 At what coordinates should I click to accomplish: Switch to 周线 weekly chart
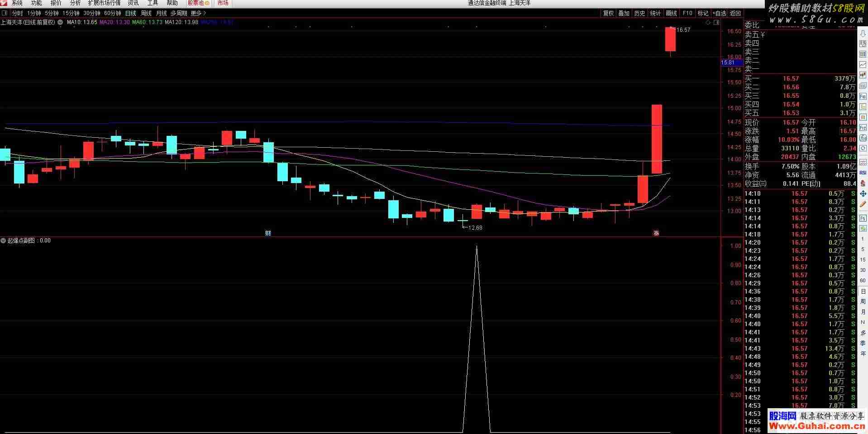tap(146, 13)
